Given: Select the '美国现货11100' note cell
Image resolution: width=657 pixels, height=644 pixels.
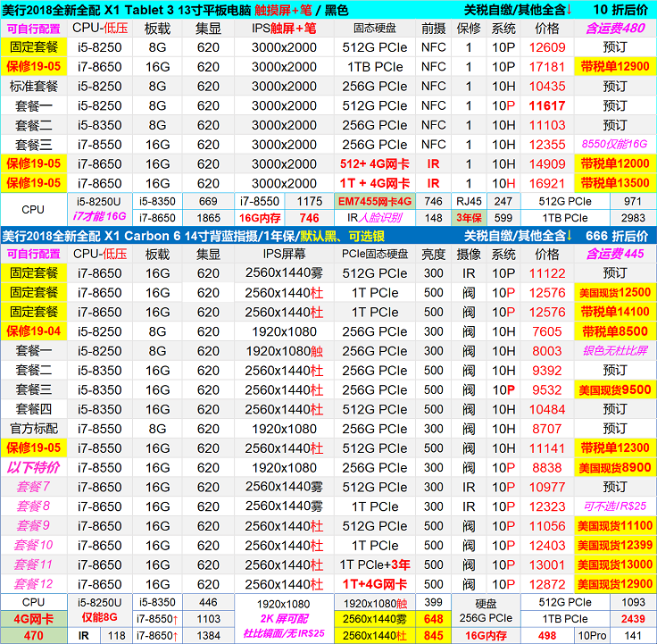Looking at the screenshot, I should coord(615,526).
